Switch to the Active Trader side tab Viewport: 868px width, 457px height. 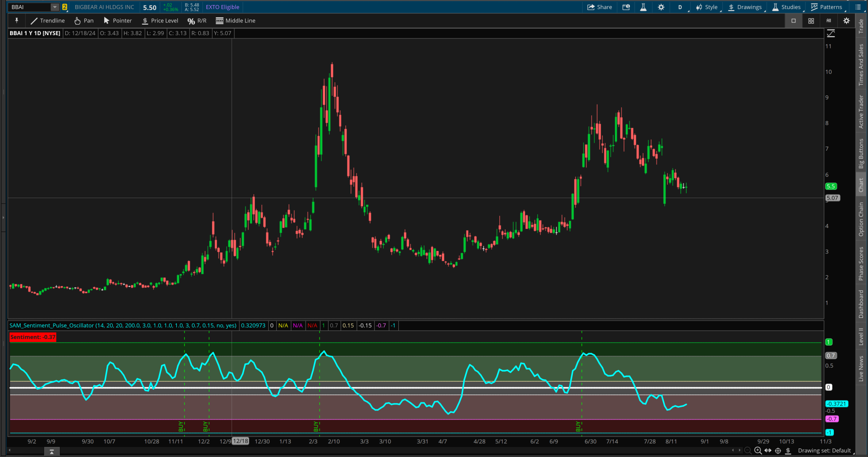(861, 112)
